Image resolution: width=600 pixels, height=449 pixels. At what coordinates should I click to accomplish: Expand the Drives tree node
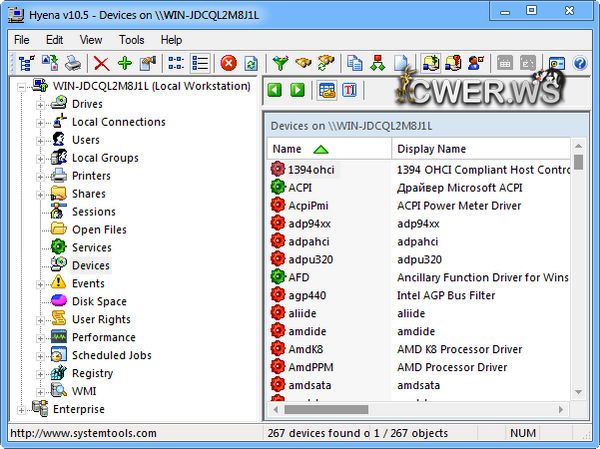coord(41,104)
